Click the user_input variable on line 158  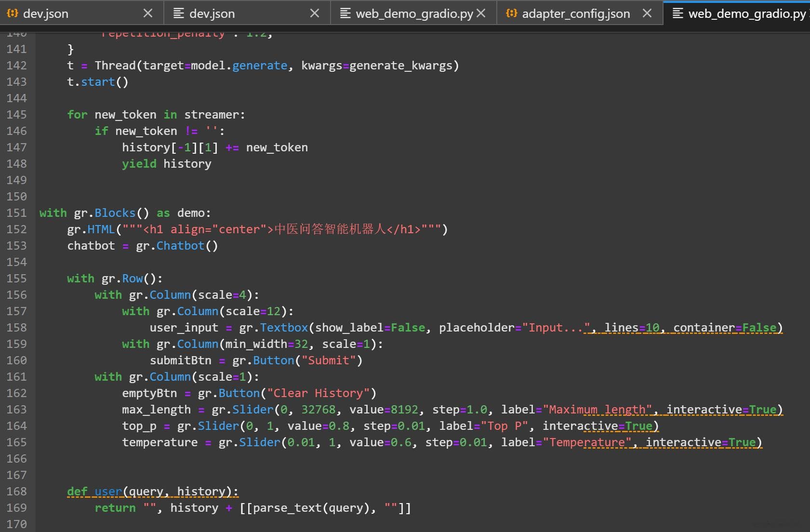[184, 328]
